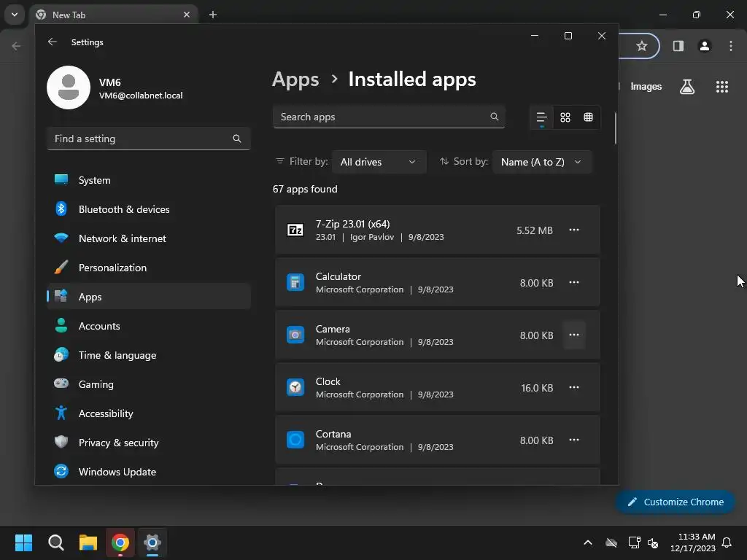This screenshot has width=747, height=560.
Task: Open the Windows Start menu
Action: 23,542
